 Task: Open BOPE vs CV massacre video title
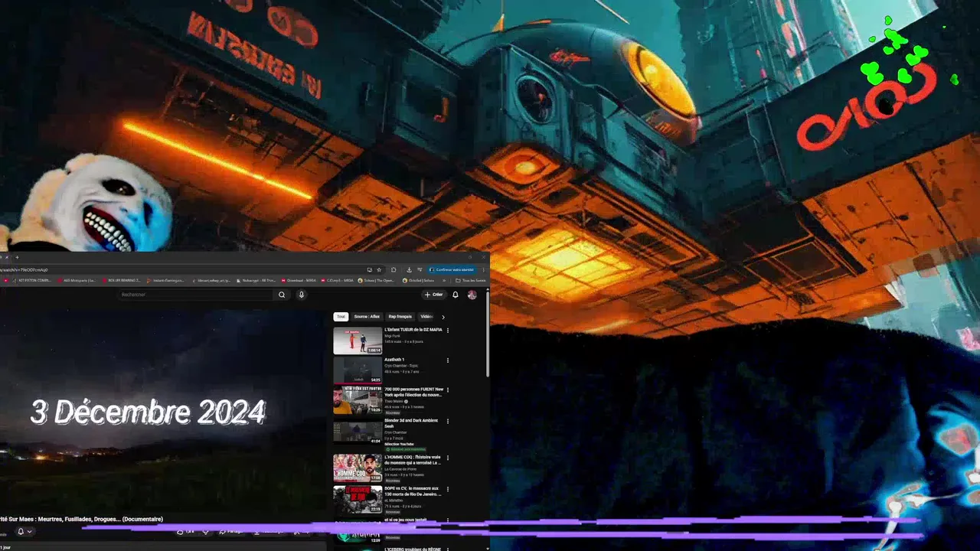coord(412,491)
